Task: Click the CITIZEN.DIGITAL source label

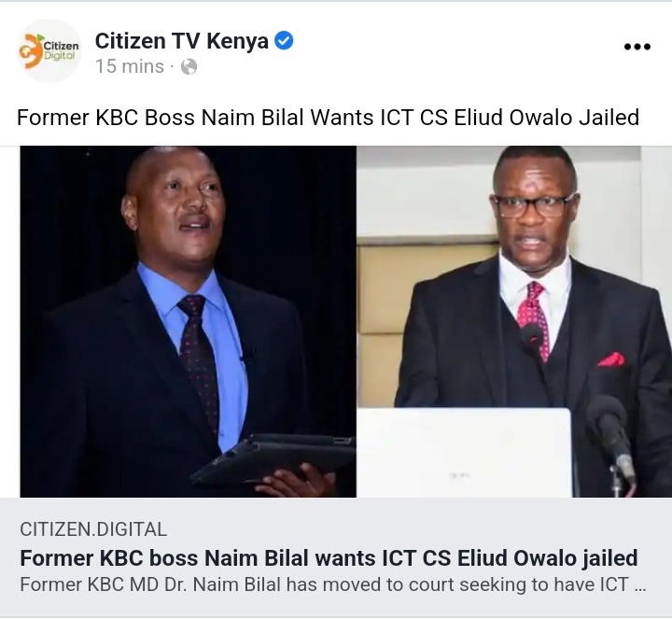Action: [x=93, y=529]
